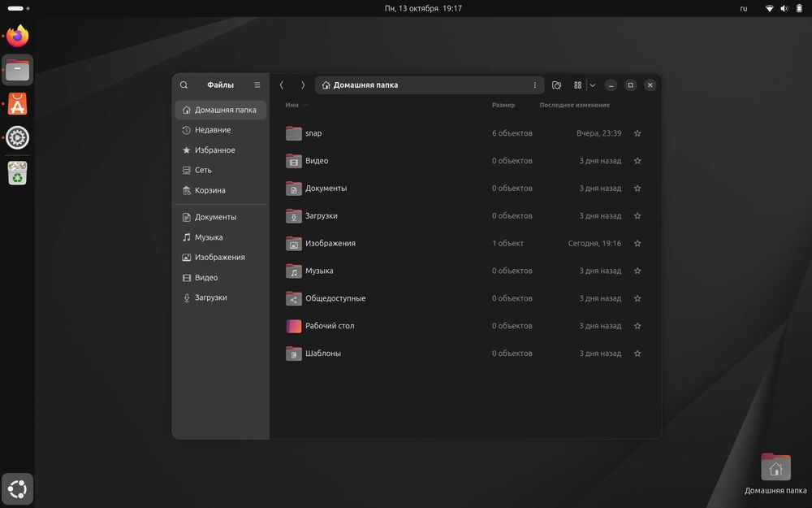
Task: Select the Шаблоны folder icon
Action: pyautogui.click(x=294, y=353)
